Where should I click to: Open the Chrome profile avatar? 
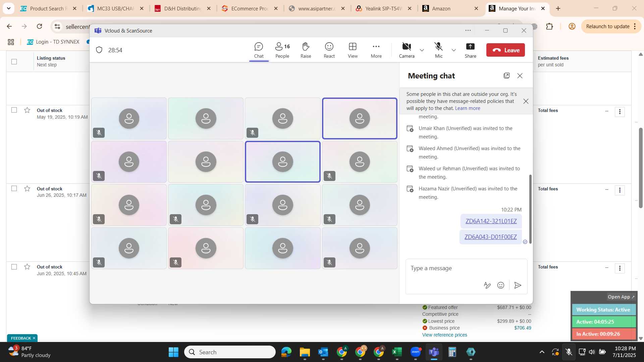(x=572, y=26)
